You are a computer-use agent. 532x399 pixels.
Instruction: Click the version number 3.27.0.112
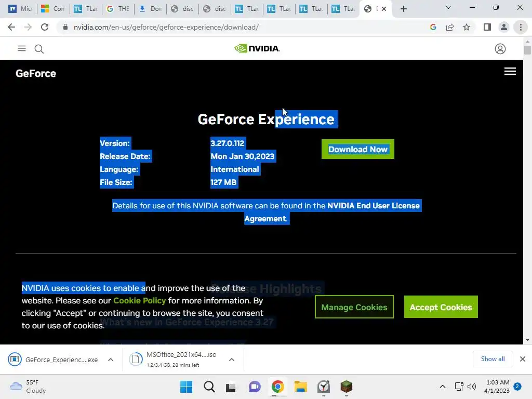coord(228,143)
